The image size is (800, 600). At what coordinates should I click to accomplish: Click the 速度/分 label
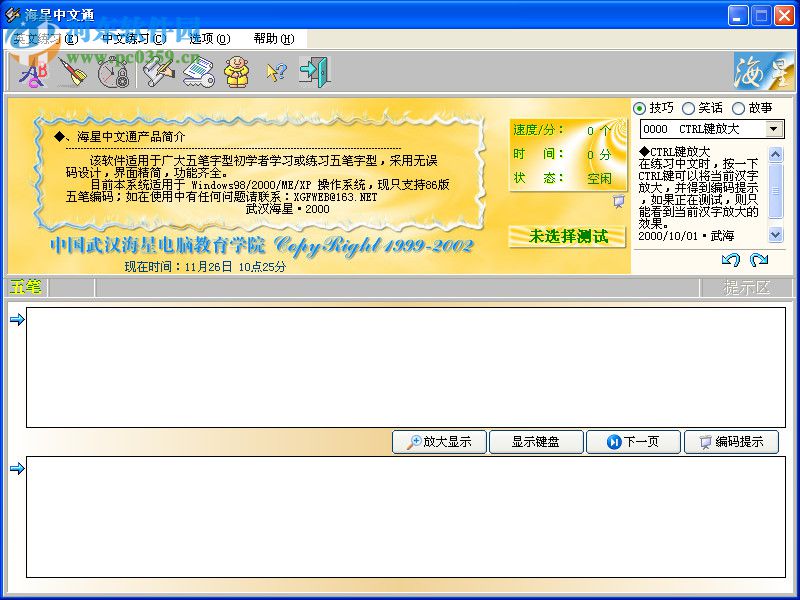(538, 130)
